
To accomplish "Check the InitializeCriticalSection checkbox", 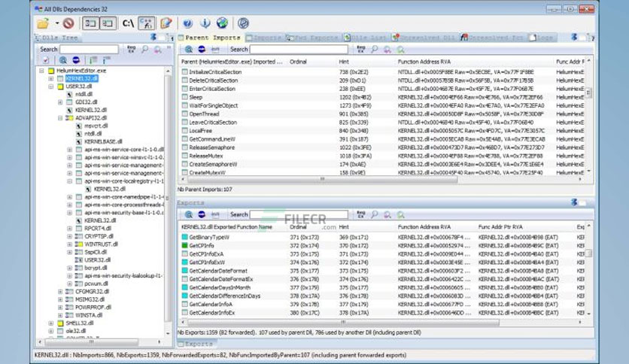I will click(x=184, y=72).
